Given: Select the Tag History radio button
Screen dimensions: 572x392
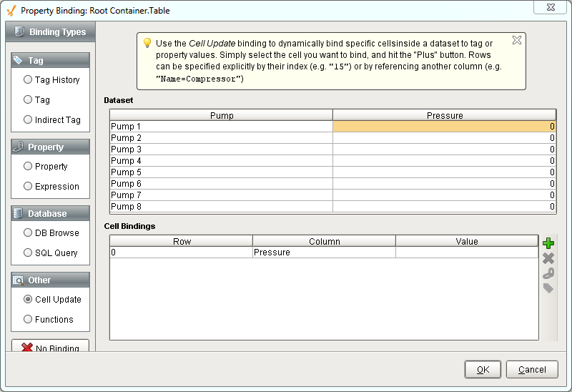Looking at the screenshot, I should coord(29,80).
